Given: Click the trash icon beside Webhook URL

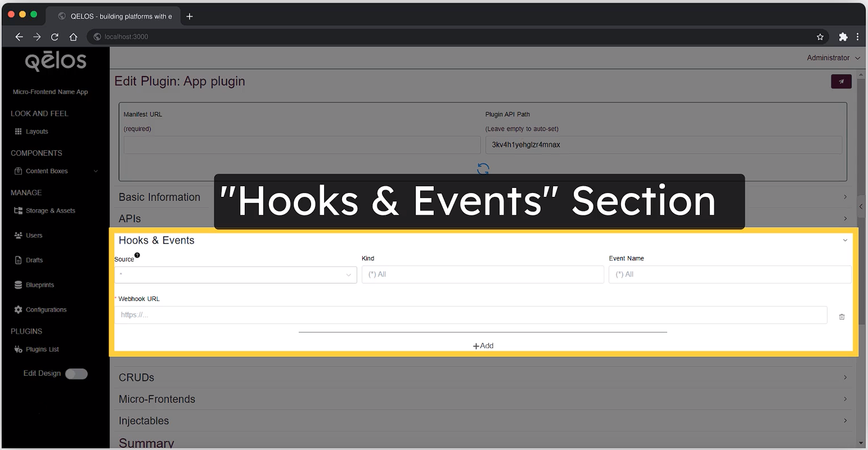Looking at the screenshot, I should [x=842, y=317].
